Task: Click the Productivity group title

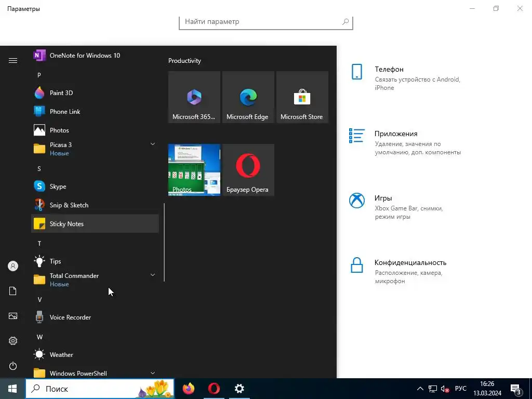Action: tap(184, 61)
